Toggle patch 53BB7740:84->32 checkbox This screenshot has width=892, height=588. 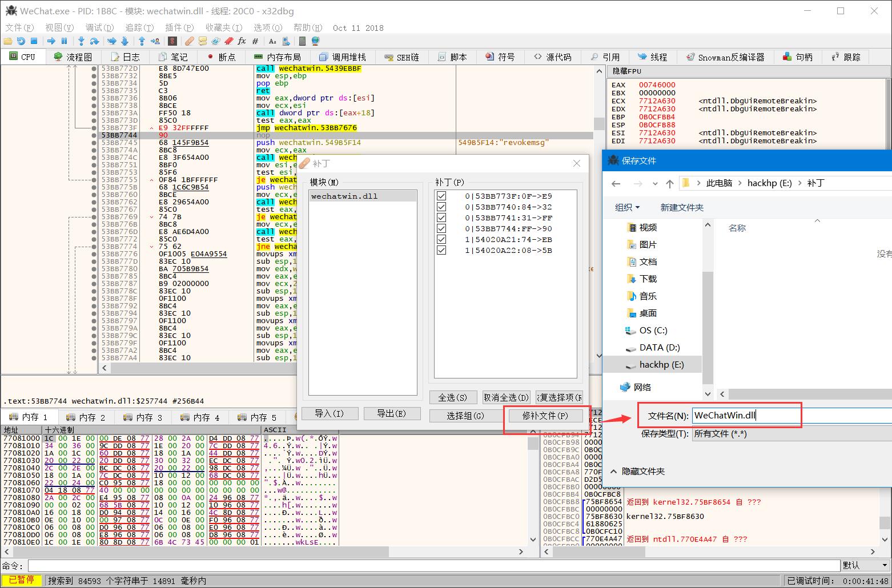441,207
